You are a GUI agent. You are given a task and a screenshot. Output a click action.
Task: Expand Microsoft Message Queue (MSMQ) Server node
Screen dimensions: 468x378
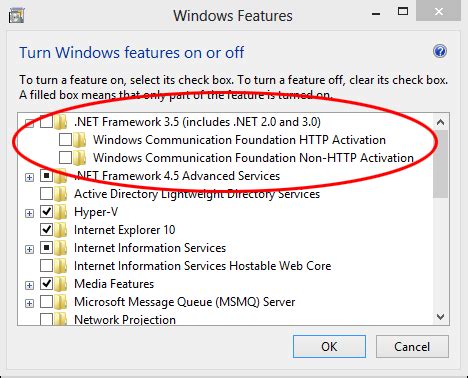29,303
